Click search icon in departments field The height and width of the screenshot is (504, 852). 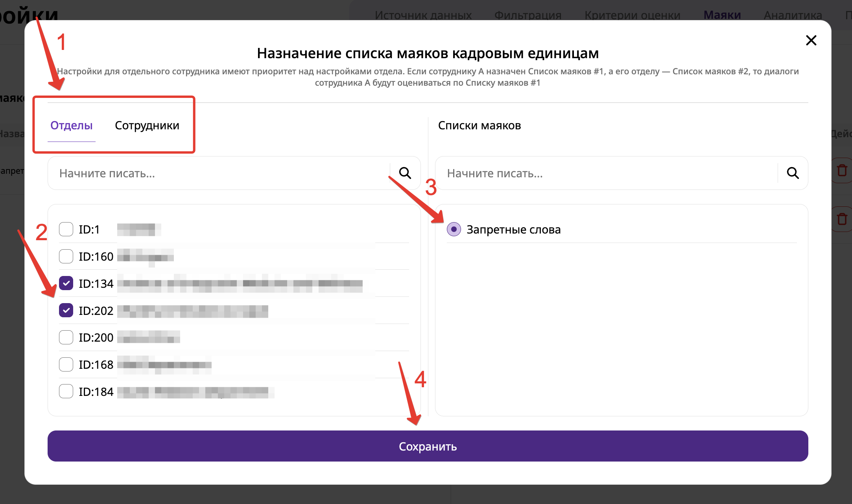pos(405,173)
